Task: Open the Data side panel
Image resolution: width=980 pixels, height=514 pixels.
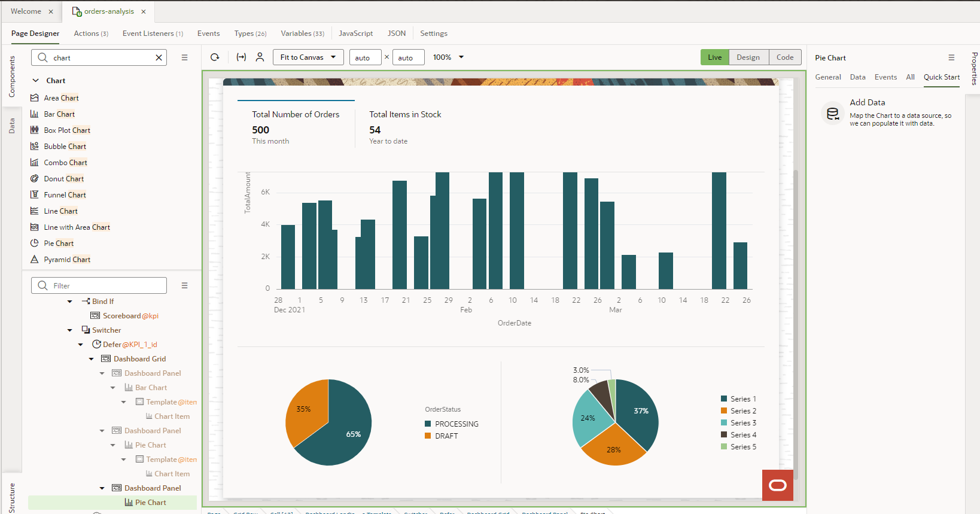Action: pos(11,126)
